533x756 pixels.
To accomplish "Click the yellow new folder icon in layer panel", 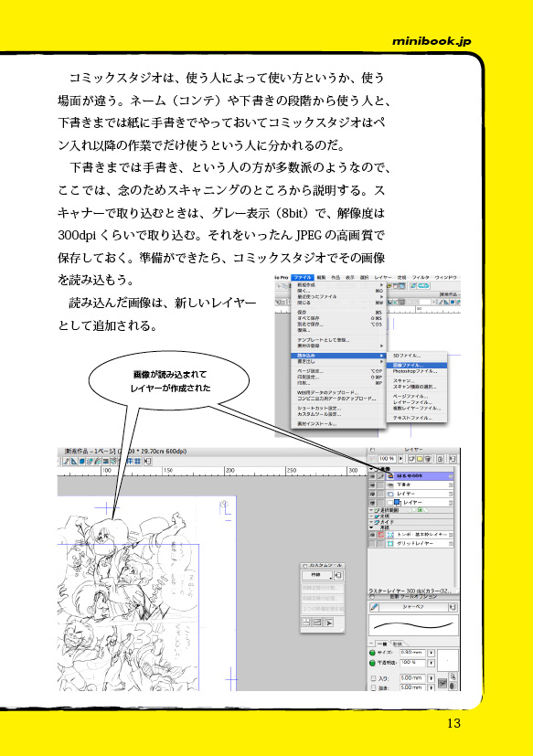I will [420, 459].
